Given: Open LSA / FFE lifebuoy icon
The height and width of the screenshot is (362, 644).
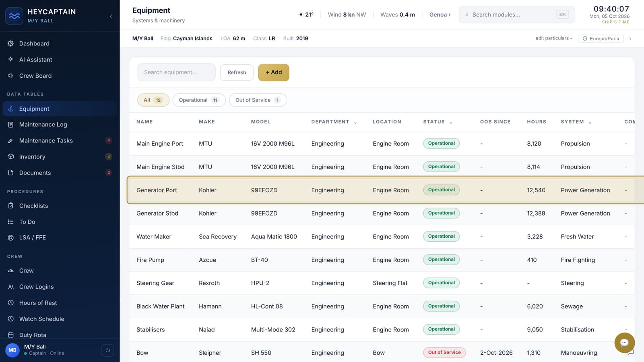Looking at the screenshot, I should pyautogui.click(x=11, y=238).
